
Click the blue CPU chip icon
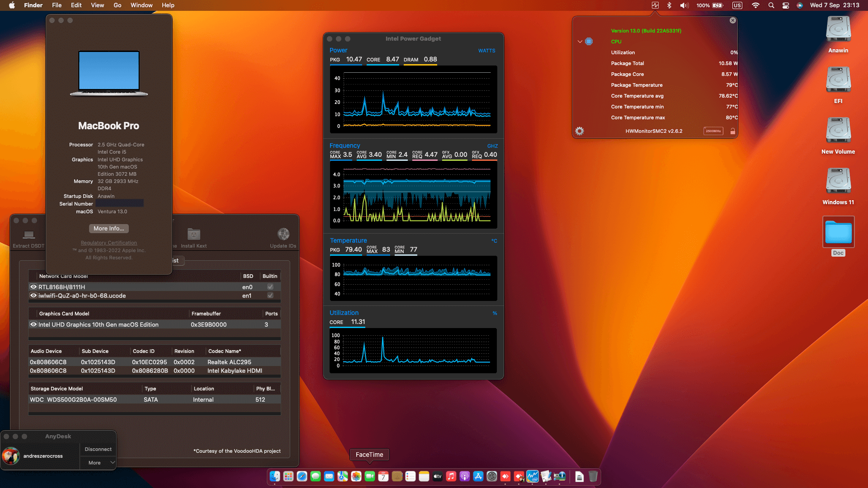[x=589, y=42]
